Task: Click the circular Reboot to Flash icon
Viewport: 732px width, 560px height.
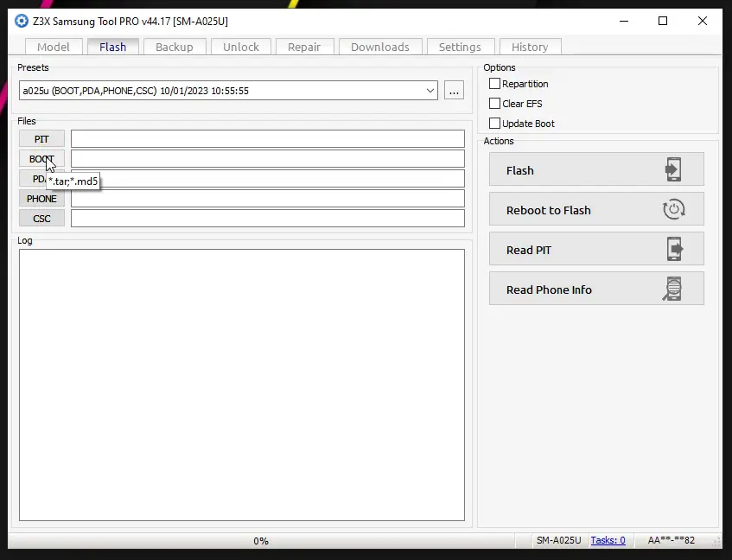Action: pyautogui.click(x=674, y=208)
